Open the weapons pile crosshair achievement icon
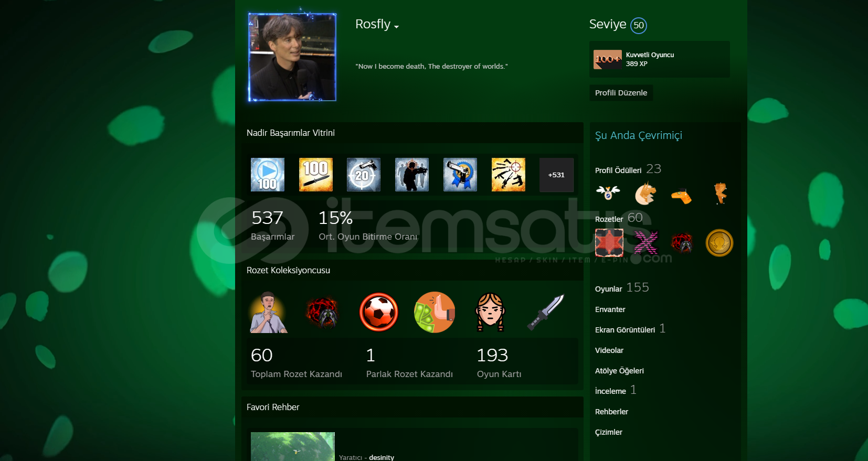This screenshot has width=868, height=461. (509, 175)
